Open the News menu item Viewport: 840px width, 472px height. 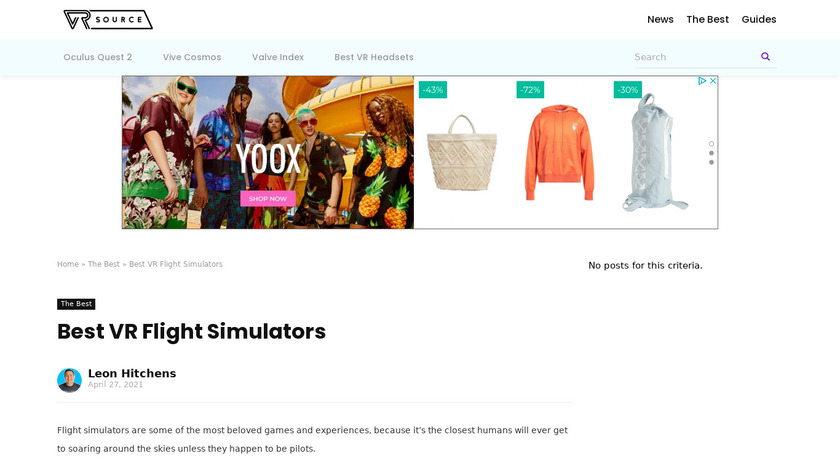point(660,19)
